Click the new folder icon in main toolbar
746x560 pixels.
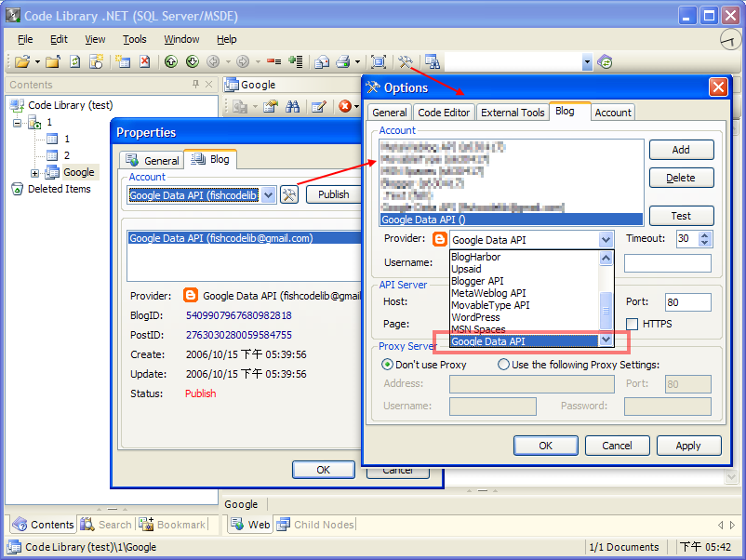tap(53, 61)
